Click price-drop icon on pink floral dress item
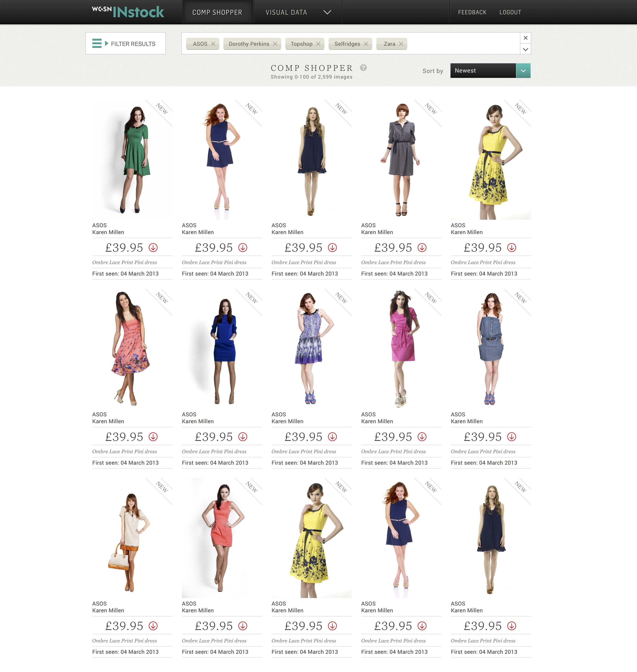637x672 pixels. (153, 437)
